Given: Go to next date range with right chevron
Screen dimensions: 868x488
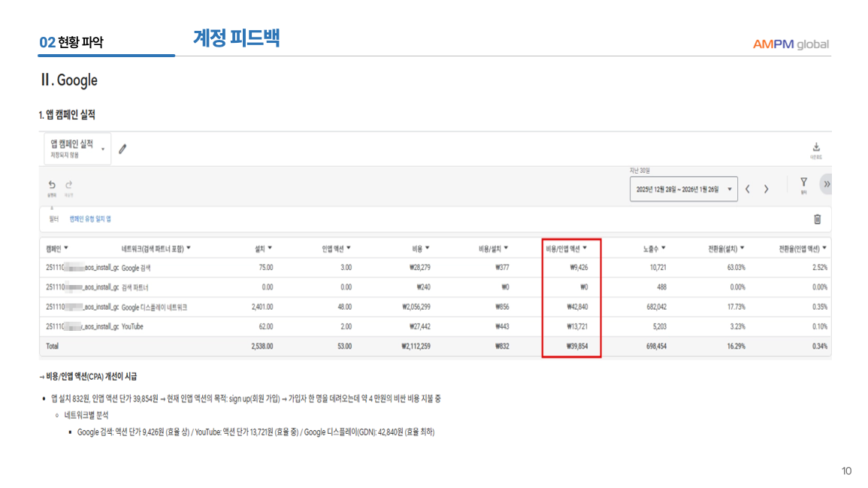Looking at the screenshot, I should pyautogui.click(x=766, y=189).
